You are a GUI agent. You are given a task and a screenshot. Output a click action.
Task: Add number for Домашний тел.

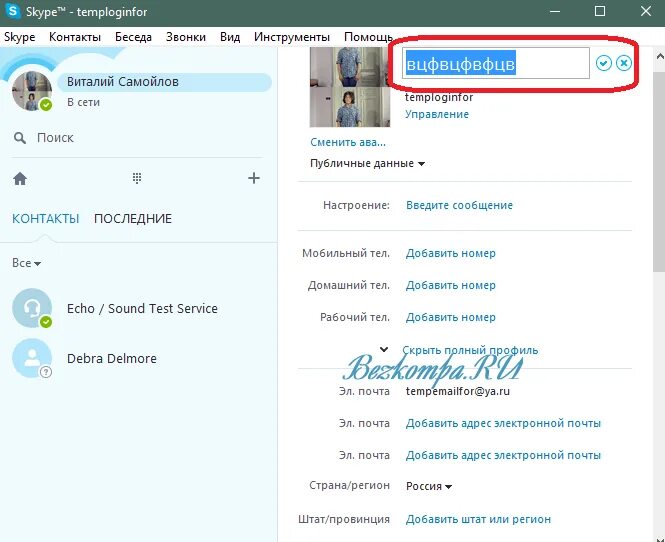click(x=450, y=285)
